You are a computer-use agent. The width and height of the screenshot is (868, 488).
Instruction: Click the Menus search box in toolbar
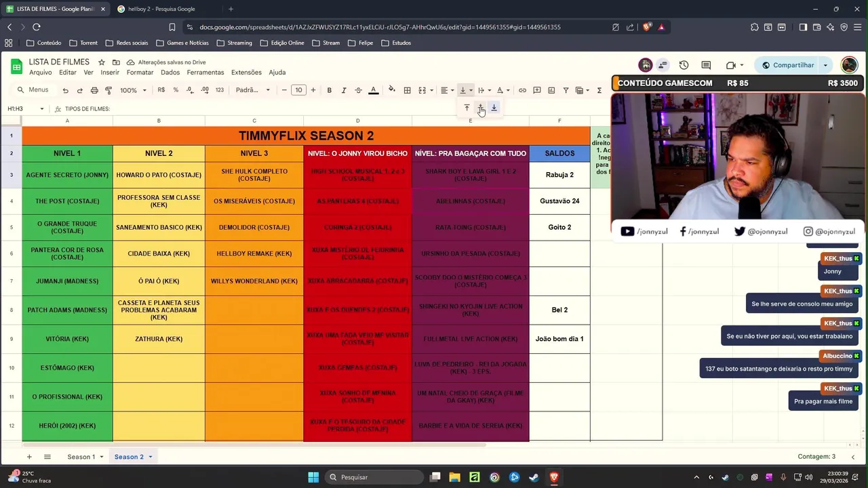click(x=33, y=90)
